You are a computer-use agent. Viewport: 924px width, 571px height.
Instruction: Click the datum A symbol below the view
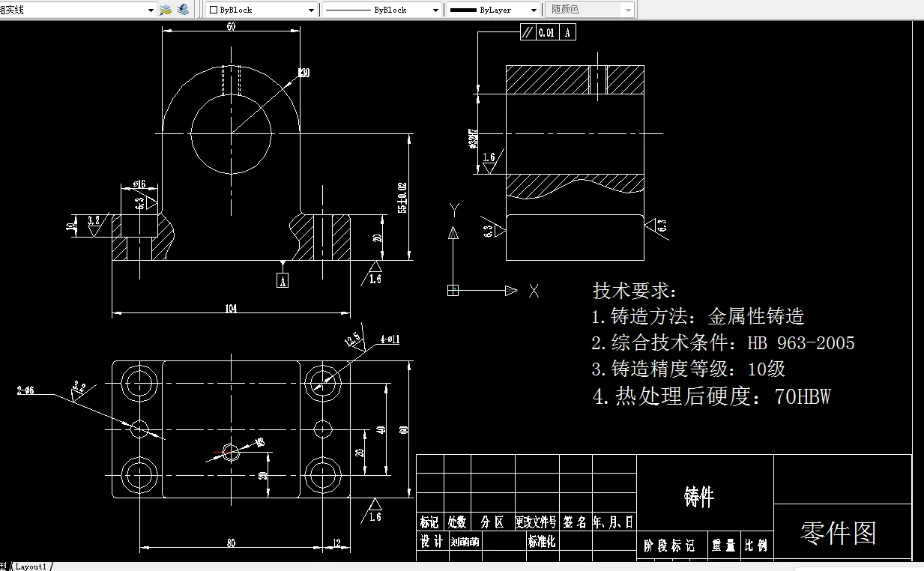[283, 280]
